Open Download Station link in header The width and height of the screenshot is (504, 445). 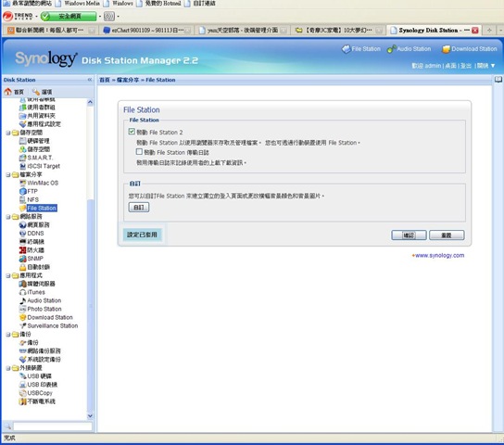[470, 49]
